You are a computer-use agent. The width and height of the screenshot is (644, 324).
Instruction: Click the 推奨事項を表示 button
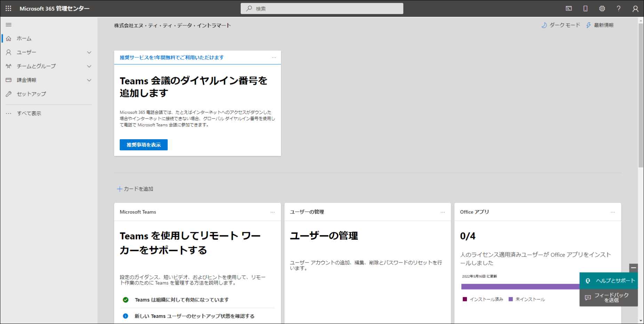point(144,145)
